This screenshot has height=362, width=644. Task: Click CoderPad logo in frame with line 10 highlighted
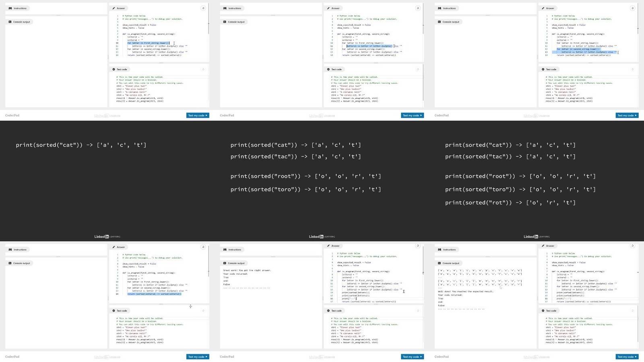click(x=12, y=116)
